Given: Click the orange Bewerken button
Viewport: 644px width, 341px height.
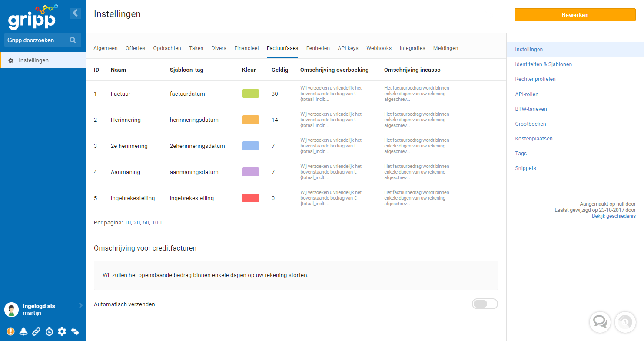Looking at the screenshot, I should tap(575, 15).
